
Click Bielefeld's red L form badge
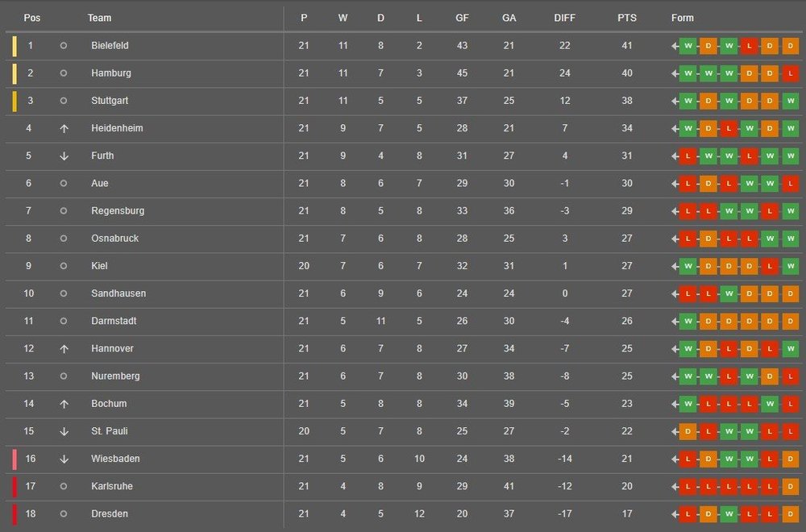[x=749, y=46]
